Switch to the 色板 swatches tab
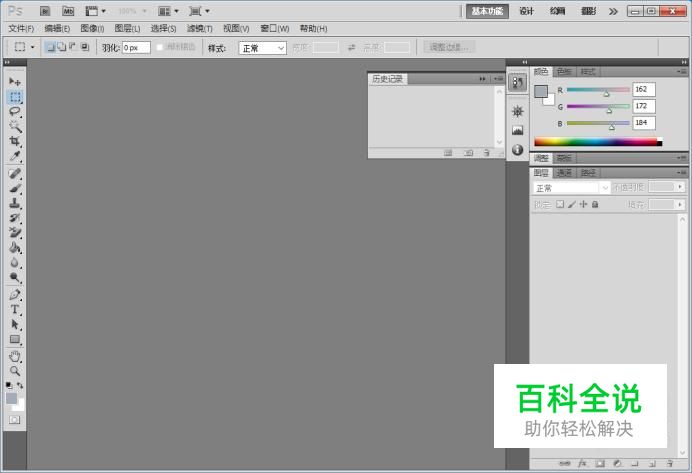692x473 pixels. [564, 71]
